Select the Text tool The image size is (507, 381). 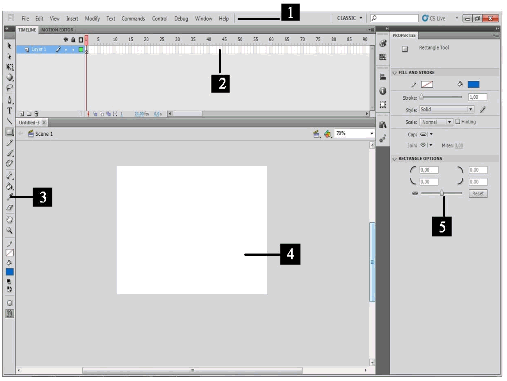pos(9,111)
